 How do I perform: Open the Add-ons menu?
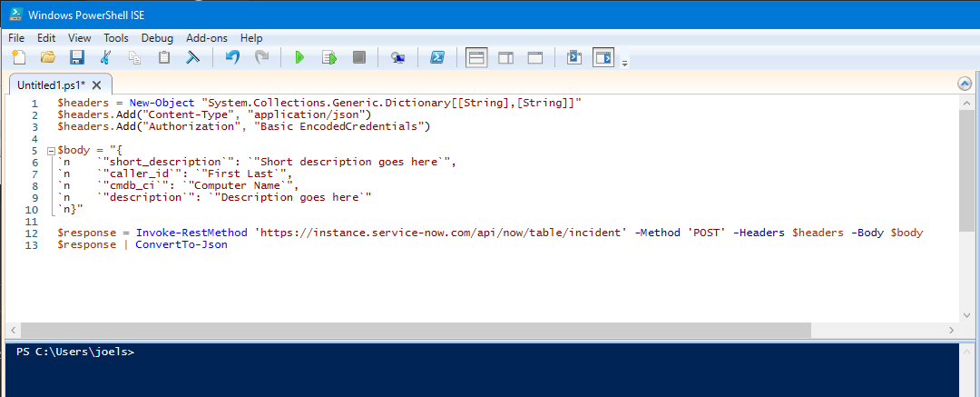click(206, 37)
